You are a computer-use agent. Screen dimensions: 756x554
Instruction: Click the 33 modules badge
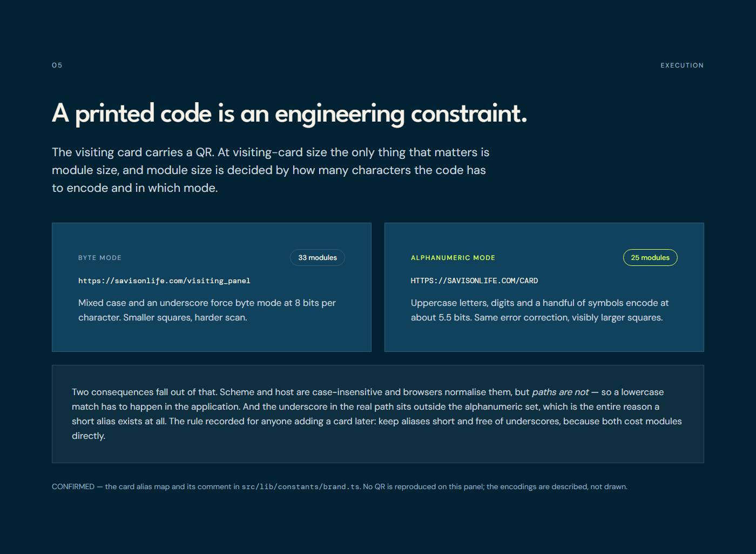point(318,258)
